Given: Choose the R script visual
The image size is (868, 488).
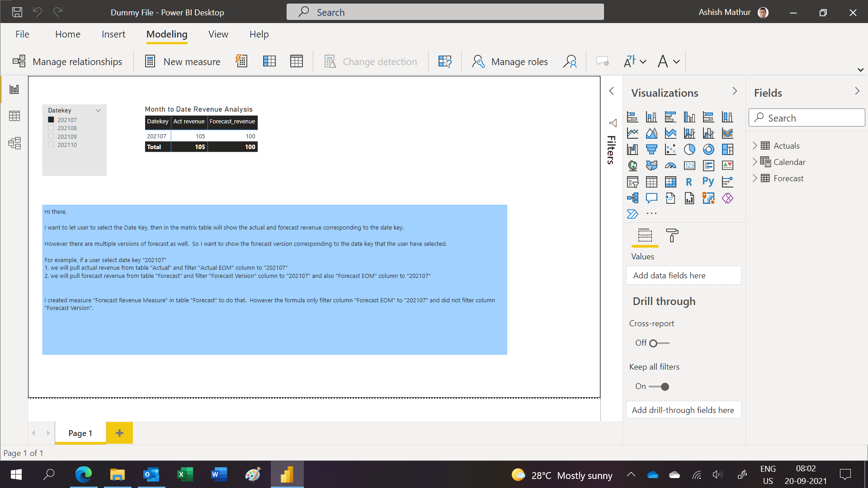Looking at the screenshot, I should (689, 182).
